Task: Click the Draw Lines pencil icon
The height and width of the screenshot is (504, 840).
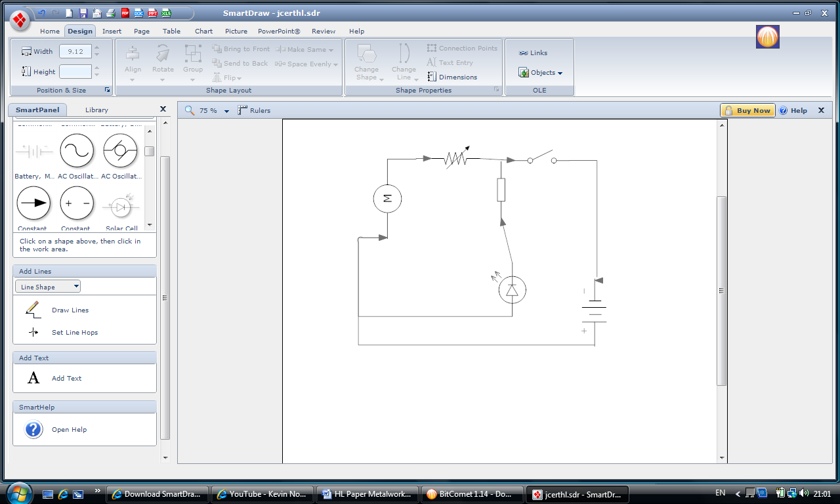Action: 33,310
